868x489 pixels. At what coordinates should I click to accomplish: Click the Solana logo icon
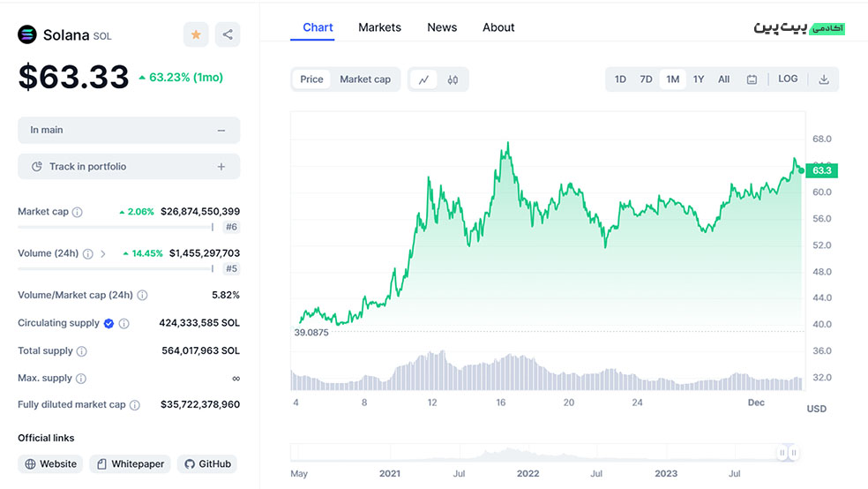[x=27, y=34]
